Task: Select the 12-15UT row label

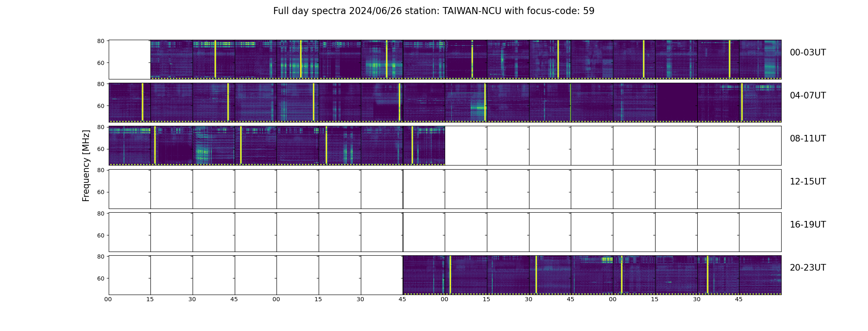Action: pyautogui.click(x=808, y=182)
